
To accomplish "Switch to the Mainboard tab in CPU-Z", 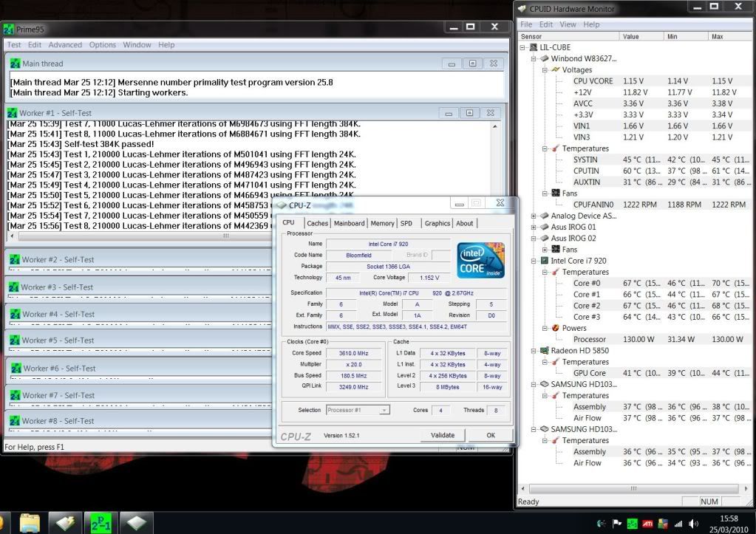I will point(349,223).
